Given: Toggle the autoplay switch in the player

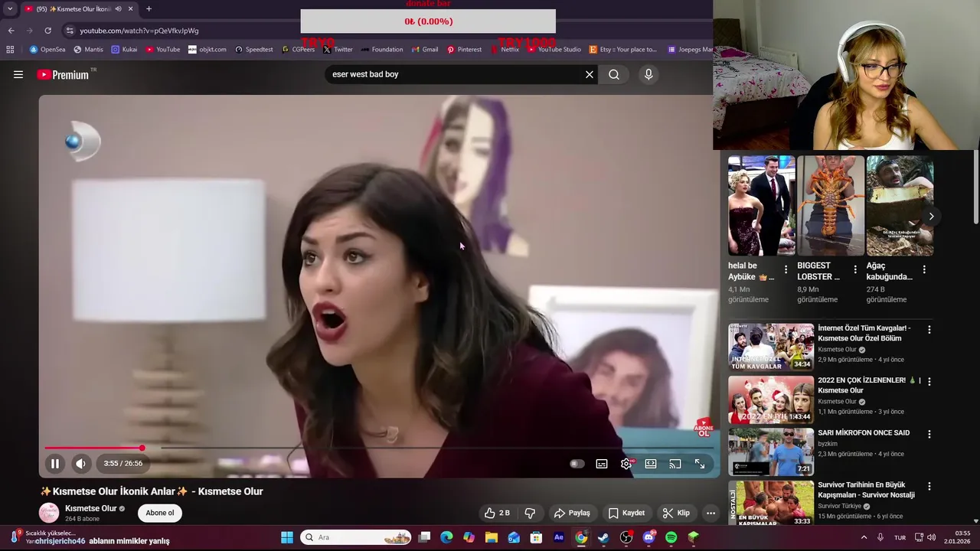Looking at the screenshot, I should point(577,463).
